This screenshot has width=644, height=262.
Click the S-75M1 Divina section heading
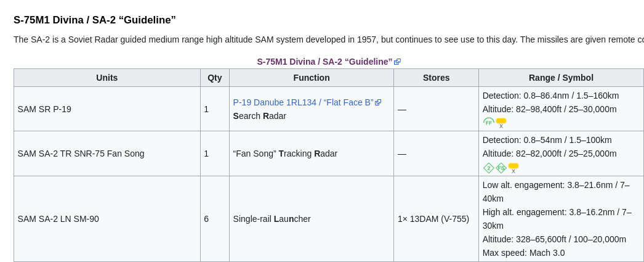coord(94,20)
